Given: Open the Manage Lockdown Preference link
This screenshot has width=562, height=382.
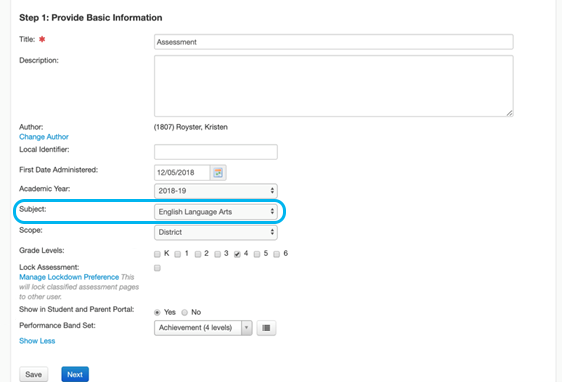Looking at the screenshot, I should [x=69, y=277].
